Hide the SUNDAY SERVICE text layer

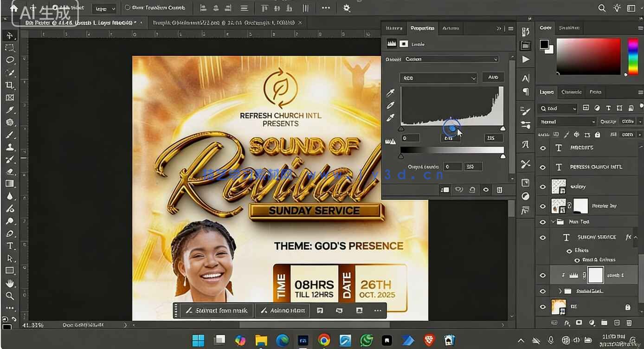(x=542, y=237)
